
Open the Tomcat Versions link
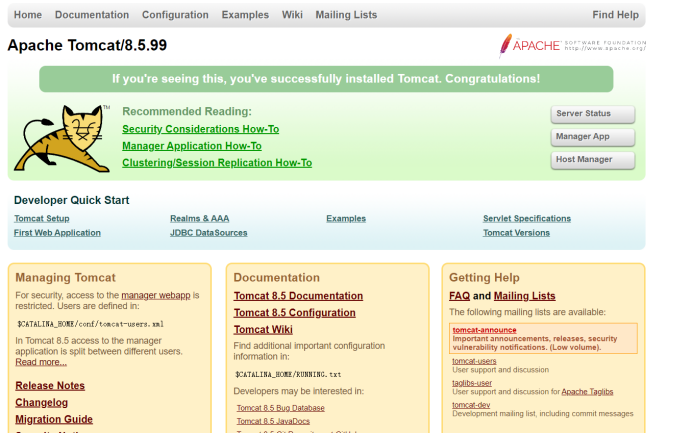tap(516, 233)
